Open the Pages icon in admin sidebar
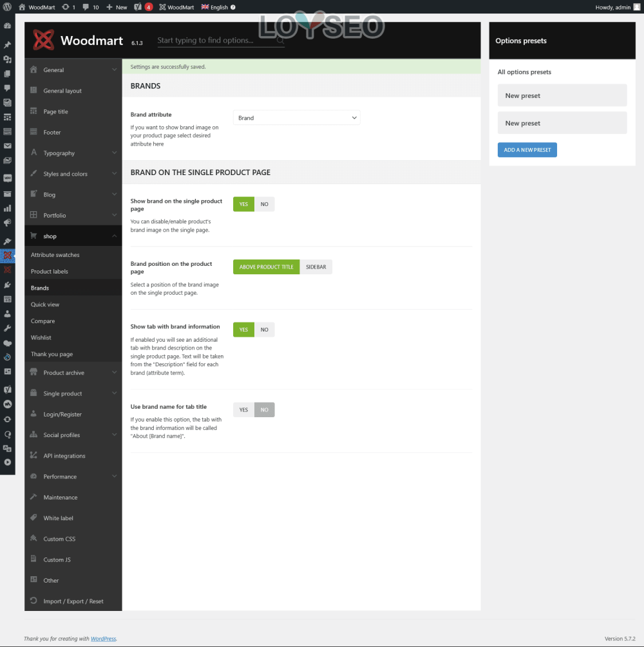Screen dimensions: 644x647 [x=8, y=73]
